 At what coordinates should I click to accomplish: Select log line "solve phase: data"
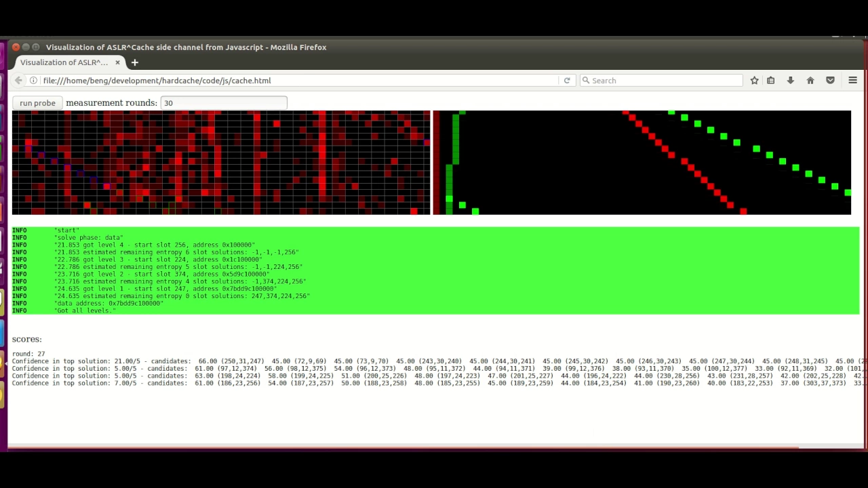[435, 237]
